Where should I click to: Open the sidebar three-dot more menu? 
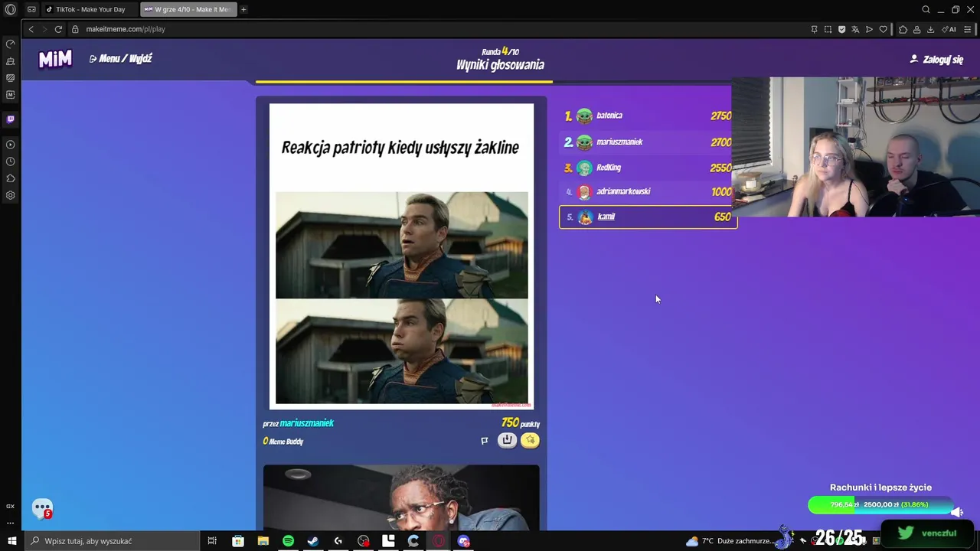click(11, 523)
